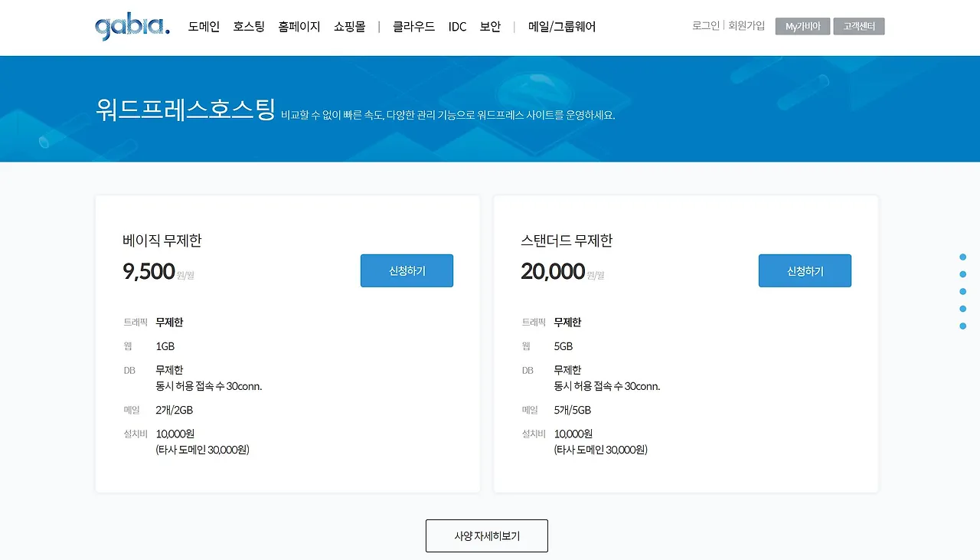Click 신청하기 for the 베이직 무제한 plan

[x=407, y=270]
